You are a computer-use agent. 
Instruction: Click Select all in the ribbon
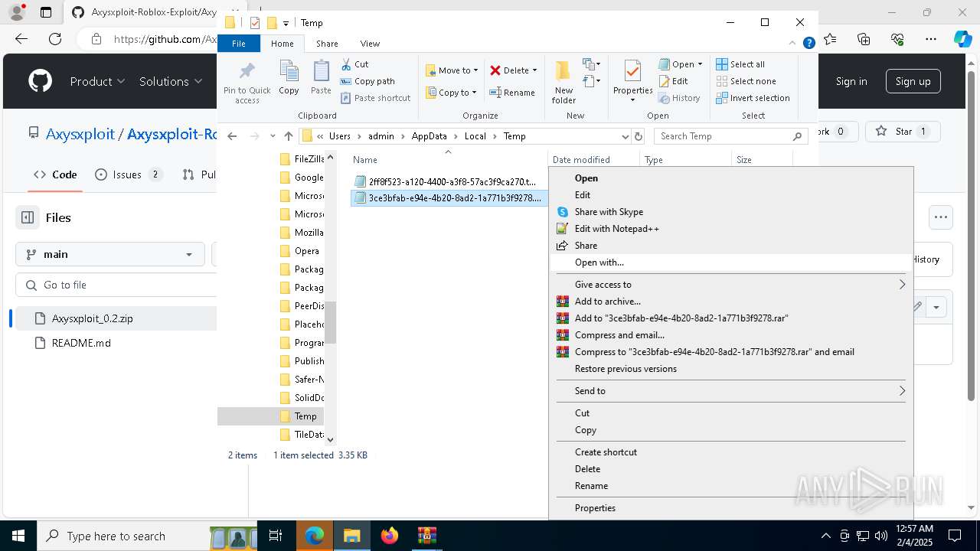(740, 64)
